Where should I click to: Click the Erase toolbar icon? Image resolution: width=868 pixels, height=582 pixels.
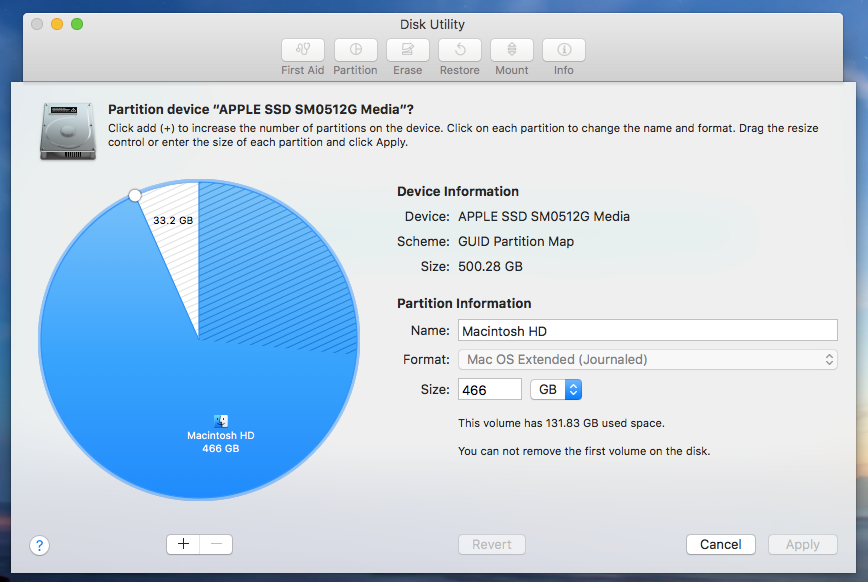pyautogui.click(x=407, y=50)
